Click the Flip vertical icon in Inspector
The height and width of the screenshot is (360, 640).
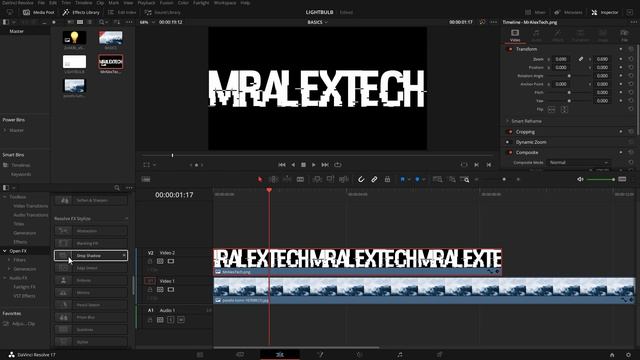click(x=564, y=109)
